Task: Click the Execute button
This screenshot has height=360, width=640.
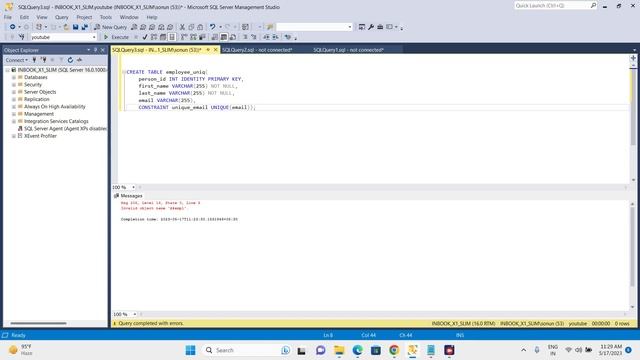Action: pyautogui.click(x=116, y=37)
